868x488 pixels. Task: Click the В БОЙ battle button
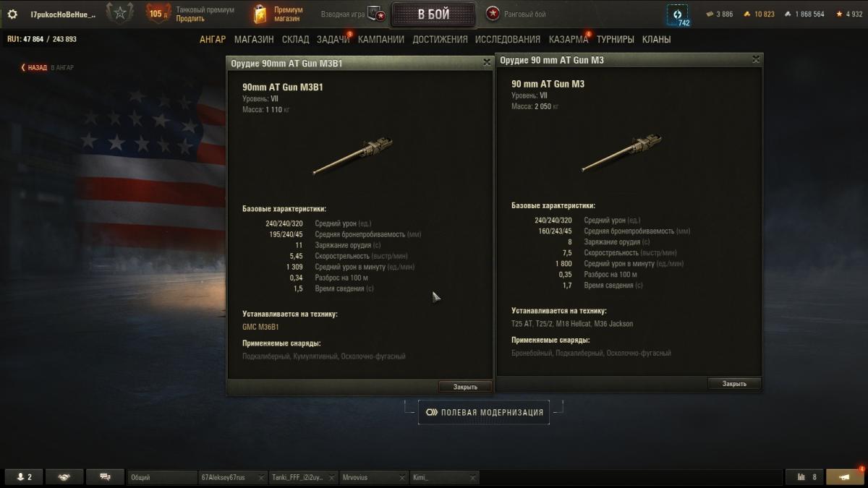coord(433,14)
